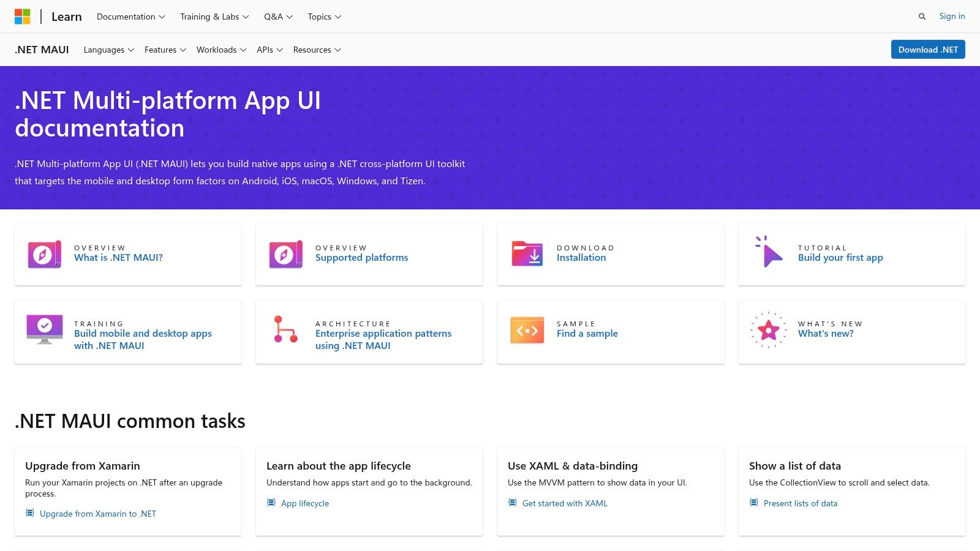Screen dimensions: 980x551
Task: Expand the Languages menu
Action: [108, 50]
